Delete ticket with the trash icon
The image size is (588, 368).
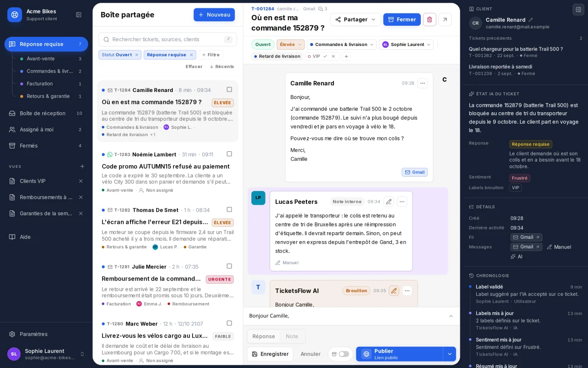pyautogui.click(x=430, y=19)
